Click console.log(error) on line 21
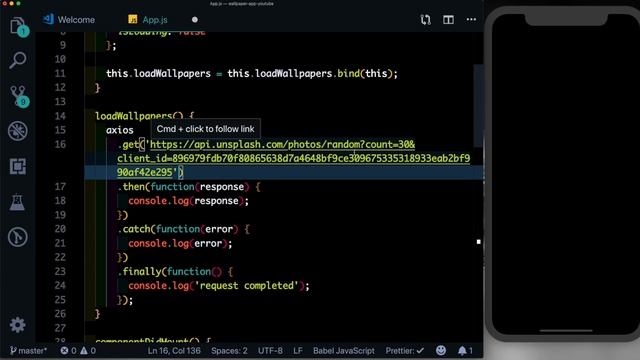The image size is (640, 360). pos(180,243)
